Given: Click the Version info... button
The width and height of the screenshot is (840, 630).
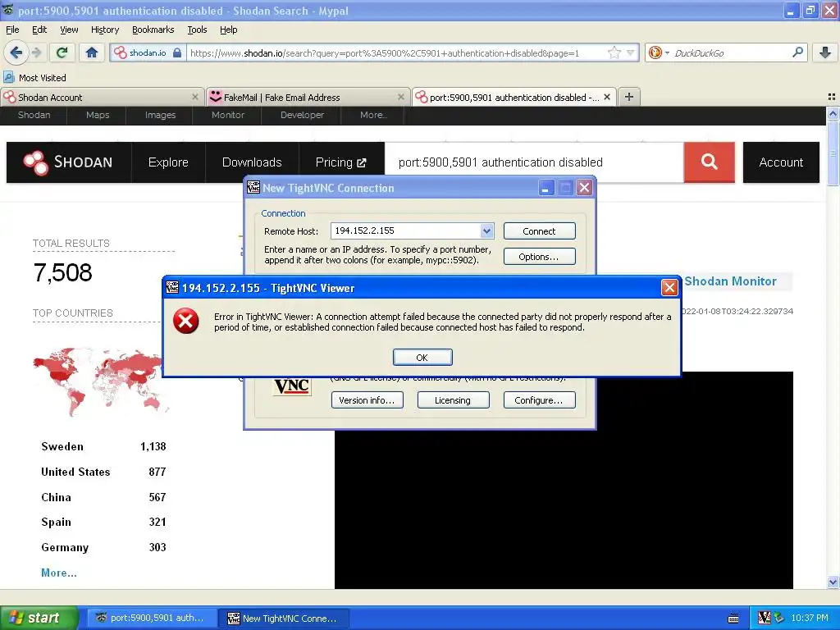Looking at the screenshot, I should (367, 400).
